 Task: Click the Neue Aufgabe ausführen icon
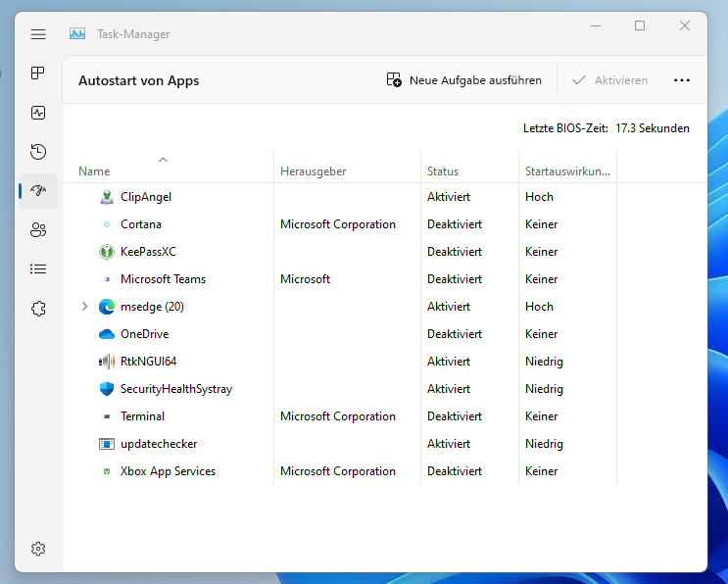[394, 79]
